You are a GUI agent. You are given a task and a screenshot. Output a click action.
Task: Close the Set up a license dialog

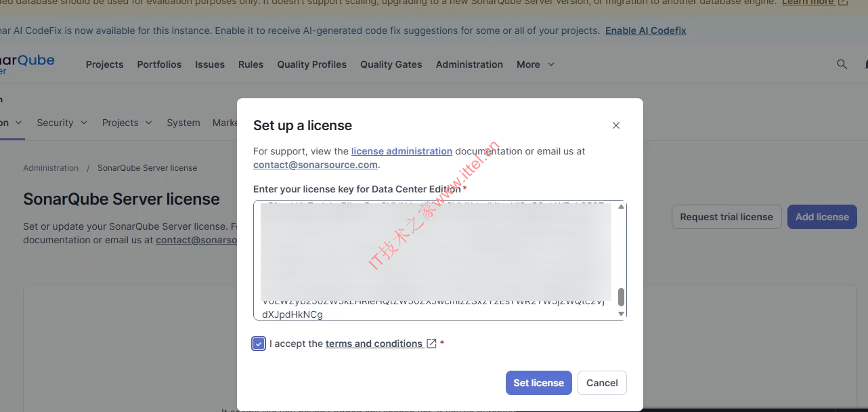click(615, 125)
